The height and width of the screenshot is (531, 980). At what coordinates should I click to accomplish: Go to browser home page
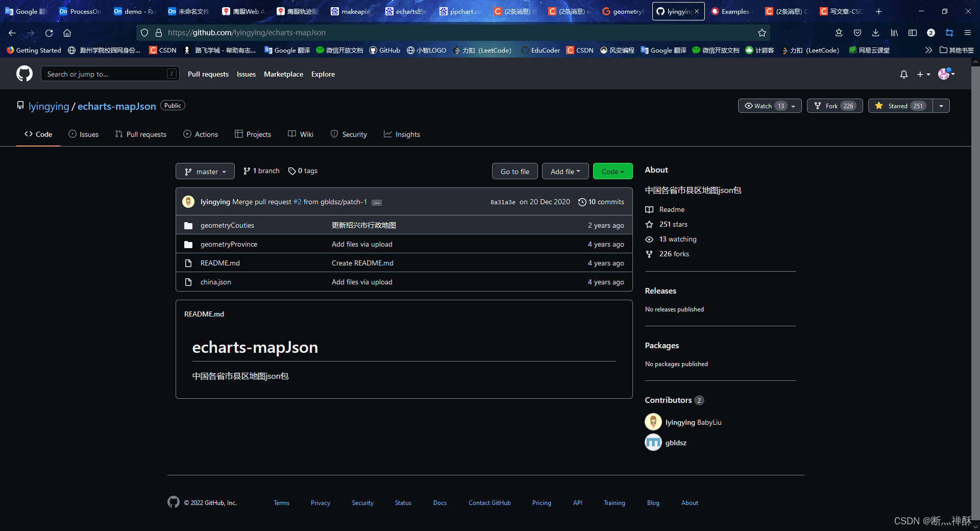(67, 33)
